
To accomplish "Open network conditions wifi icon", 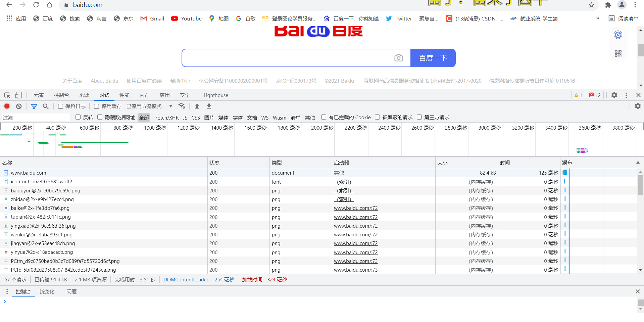I will click(182, 106).
